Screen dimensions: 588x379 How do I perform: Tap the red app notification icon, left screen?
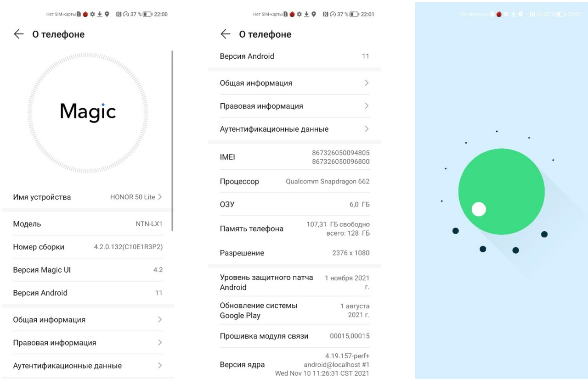point(85,14)
